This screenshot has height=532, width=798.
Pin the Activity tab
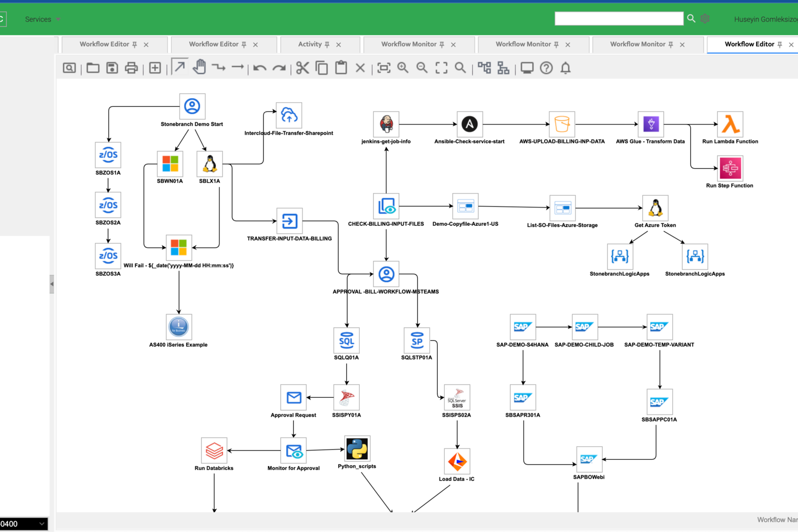[327, 44]
